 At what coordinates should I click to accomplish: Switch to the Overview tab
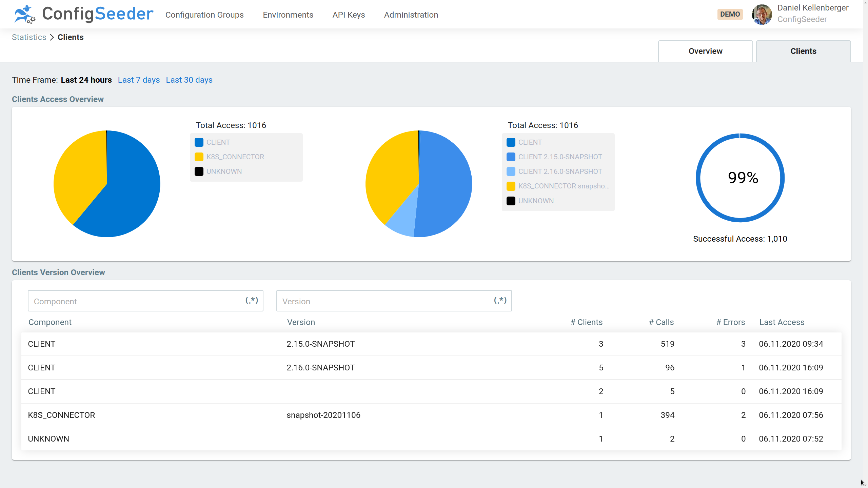coord(705,51)
